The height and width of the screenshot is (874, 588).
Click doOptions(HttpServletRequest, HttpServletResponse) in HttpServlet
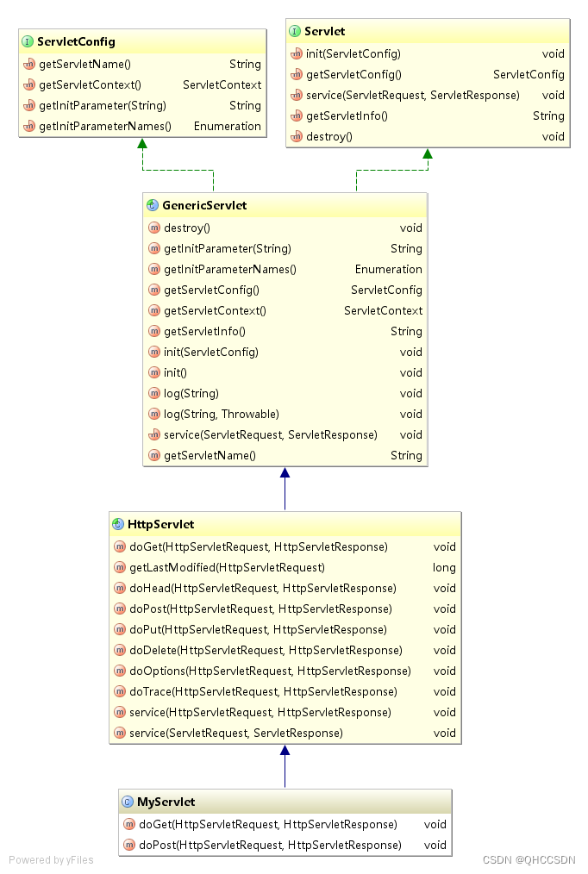[x=271, y=671]
